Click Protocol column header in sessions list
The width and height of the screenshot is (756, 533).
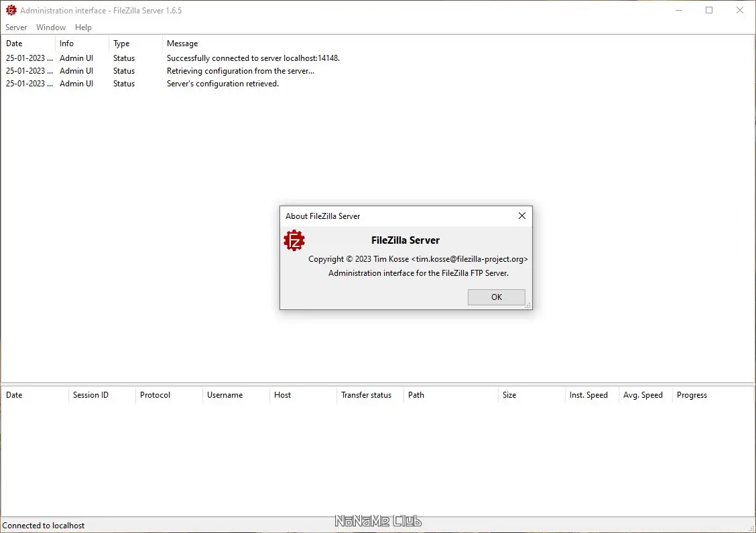click(170, 395)
